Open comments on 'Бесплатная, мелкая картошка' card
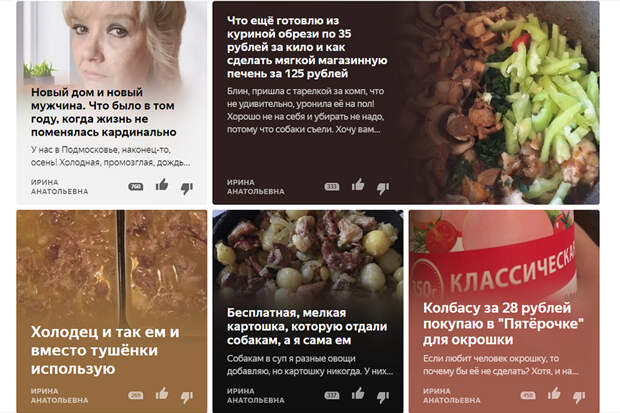This screenshot has height=413, width=620. pos(332,395)
